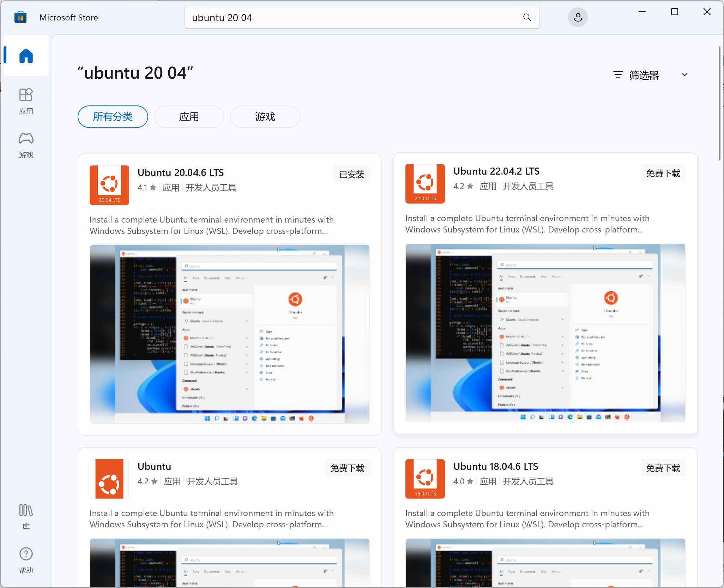The width and height of the screenshot is (724, 588).
Task: Select the 应用 category filter tab
Action: tap(189, 117)
